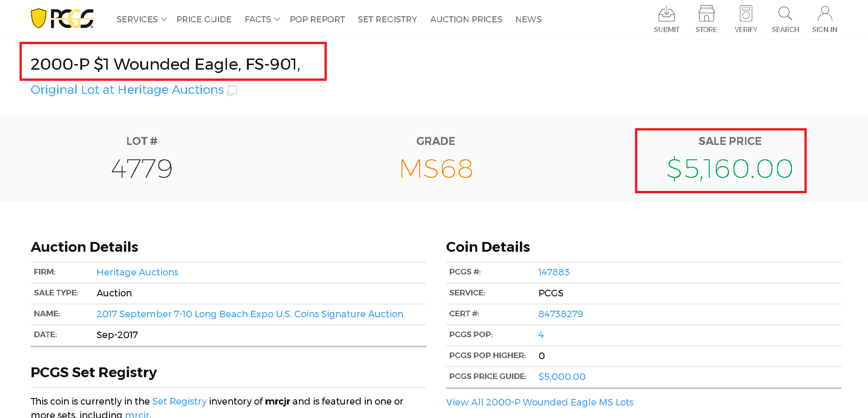Expand the Facts dropdown menu
The width and height of the screenshot is (868, 418).
262,20
